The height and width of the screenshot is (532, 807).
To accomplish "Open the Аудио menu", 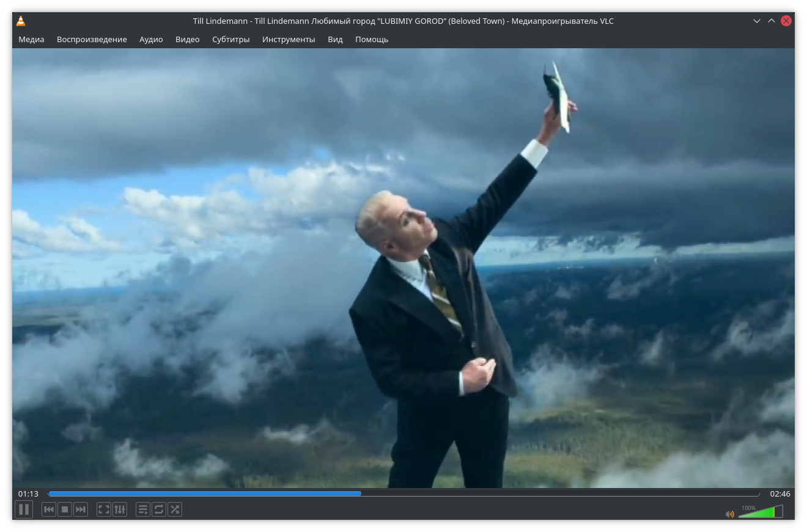I will (151, 39).
